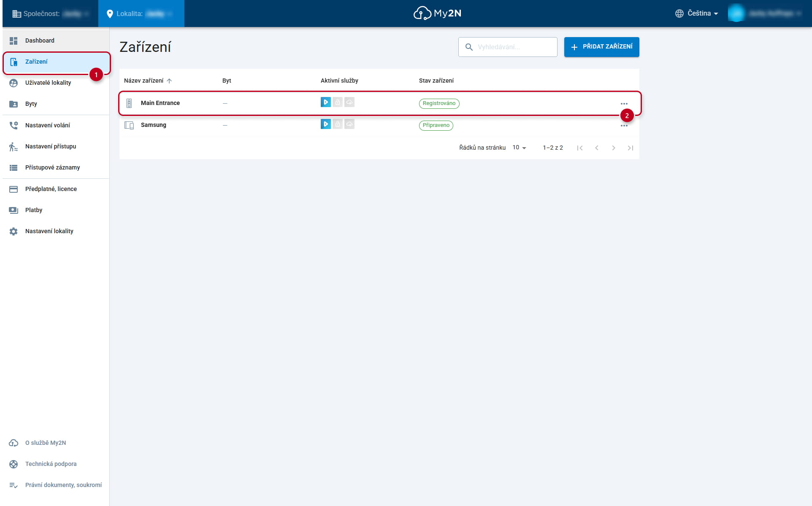Select Zařízení in the sidebar
Viewport: 812px width, 506px height.
tap(56, 62)
